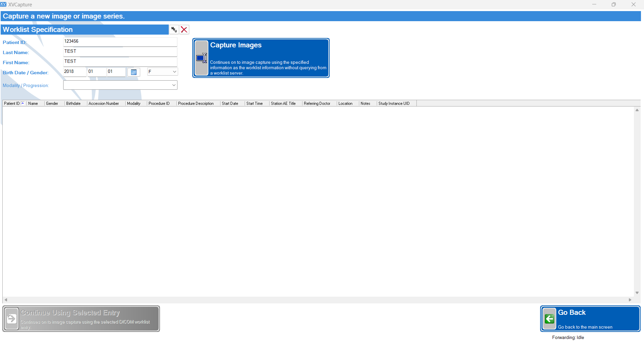Click the horizontal scroll left arrow
This screenshot has height=341, width=644.
(6, 300)
